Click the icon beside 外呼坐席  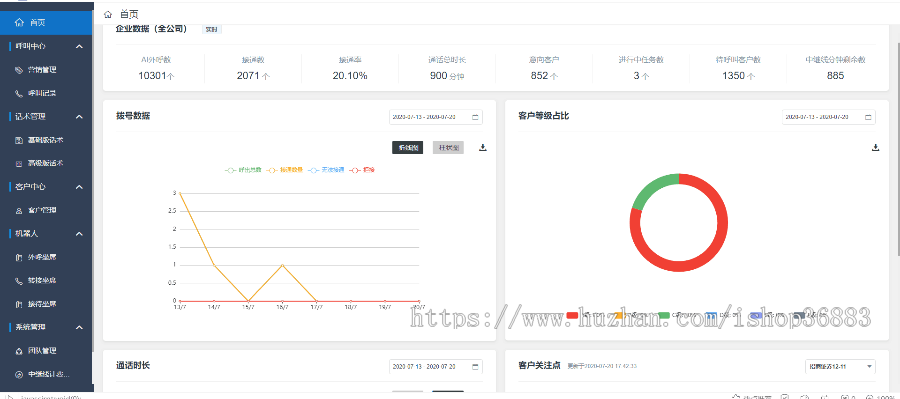click(x=19, y=257)
